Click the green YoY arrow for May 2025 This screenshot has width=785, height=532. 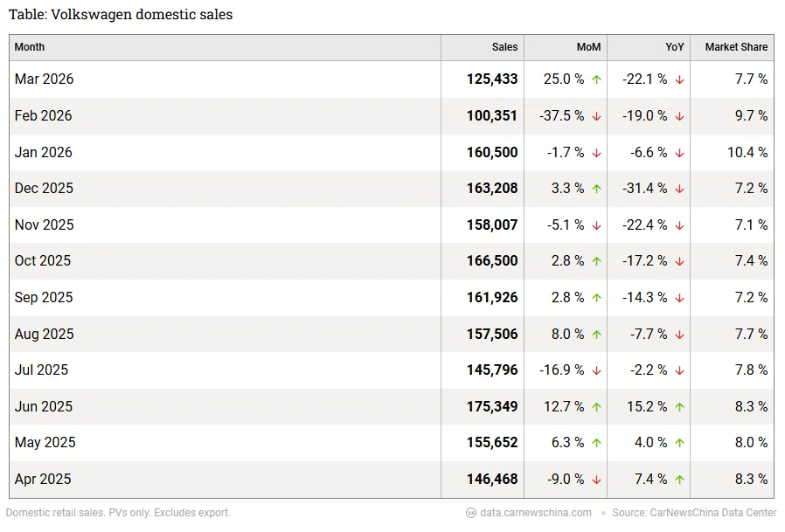click(x=679, y=443)
